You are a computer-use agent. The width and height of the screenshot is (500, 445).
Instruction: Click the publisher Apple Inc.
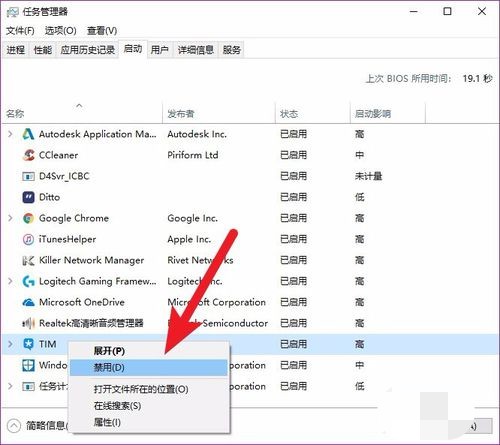coord(189,239)
